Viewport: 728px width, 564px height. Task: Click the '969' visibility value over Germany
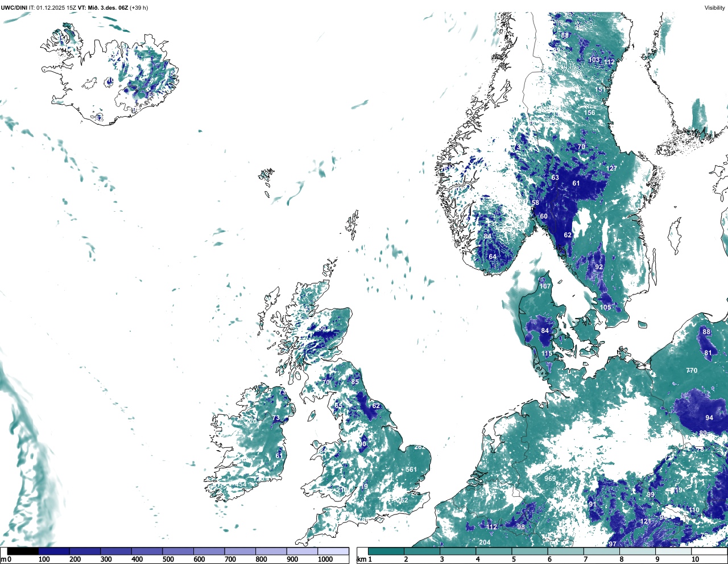click(x=550, y=479)
